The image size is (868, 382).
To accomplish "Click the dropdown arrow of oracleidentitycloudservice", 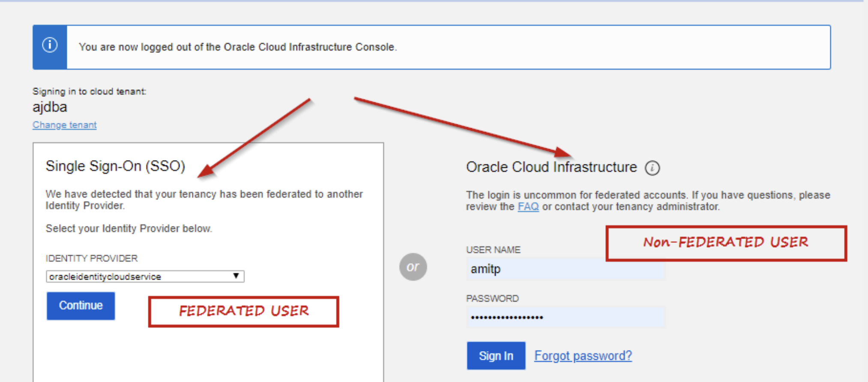I will tap(236, 276).
